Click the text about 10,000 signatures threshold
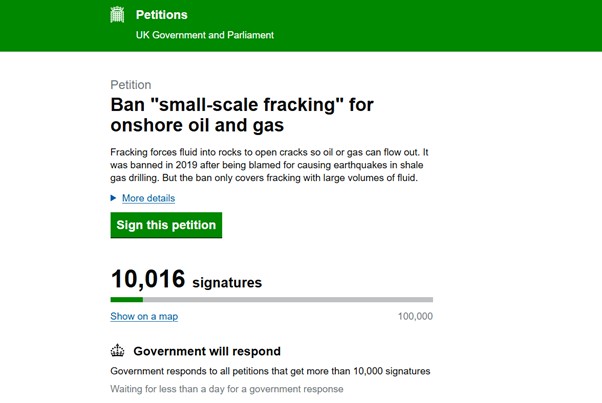This screenshot has width=602, height=403. pos(270,371)
